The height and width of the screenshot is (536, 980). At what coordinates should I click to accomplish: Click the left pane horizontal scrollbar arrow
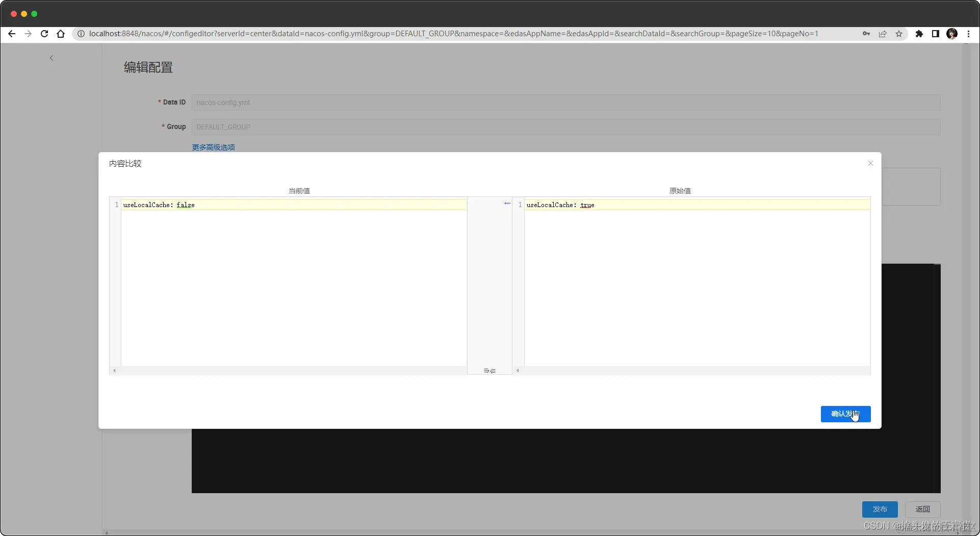tap(114, 371)
